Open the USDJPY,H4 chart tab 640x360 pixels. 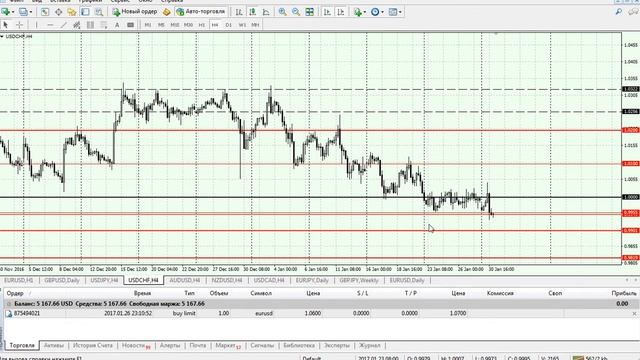click(x=104, y=280)
